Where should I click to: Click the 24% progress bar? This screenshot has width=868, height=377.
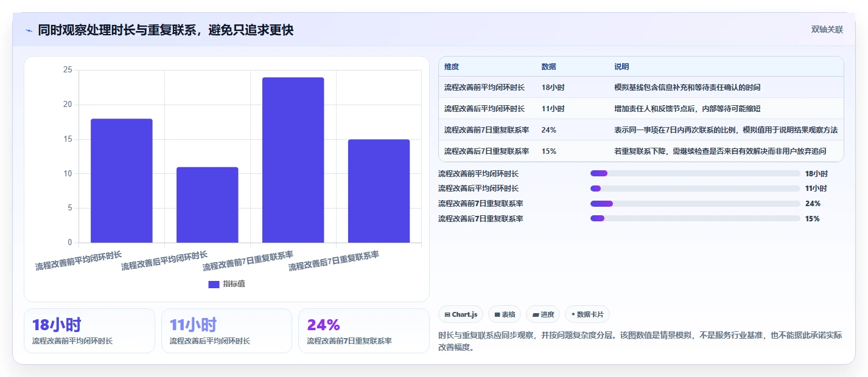tap(695, 204)
